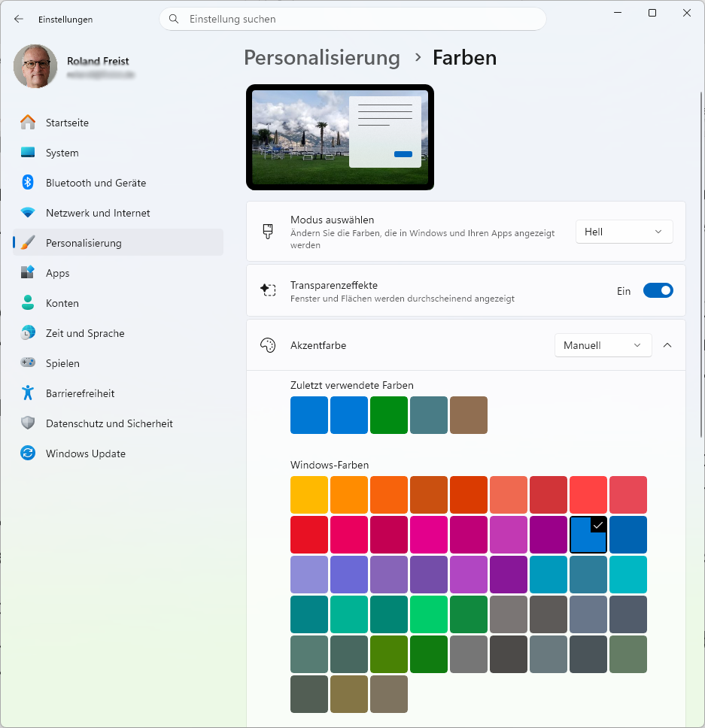Select the olive-khaki swatch in last row
Viewport: 705px width, 728px height.
[349, 694]
